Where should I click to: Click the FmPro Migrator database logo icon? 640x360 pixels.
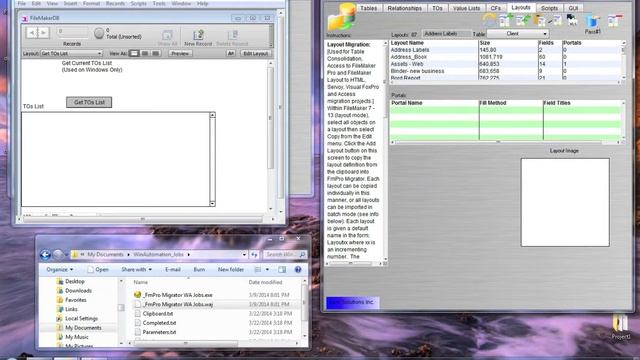coord(342,16)
